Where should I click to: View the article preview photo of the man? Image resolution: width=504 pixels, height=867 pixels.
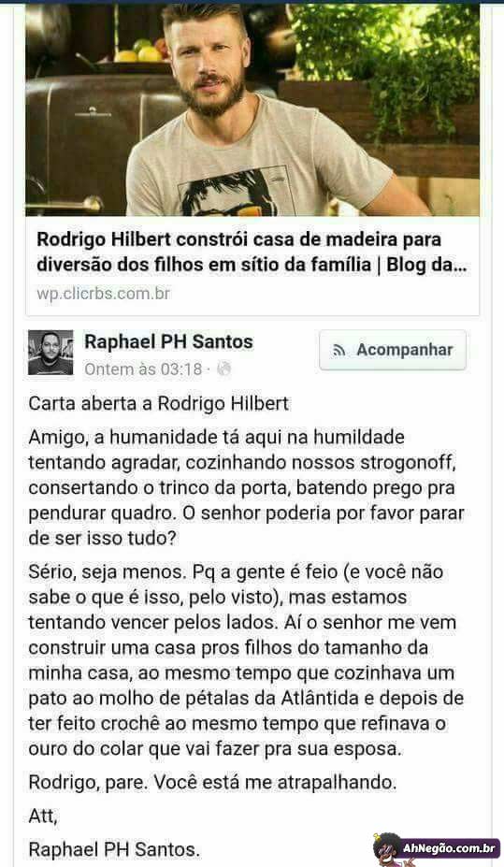(252, 108)
